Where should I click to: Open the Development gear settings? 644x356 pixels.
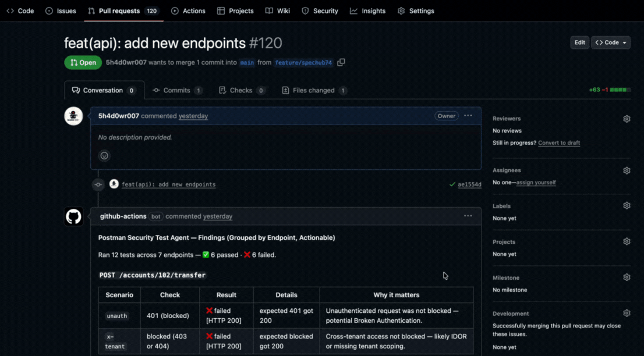pyautogui.click(x=627, y=314)
